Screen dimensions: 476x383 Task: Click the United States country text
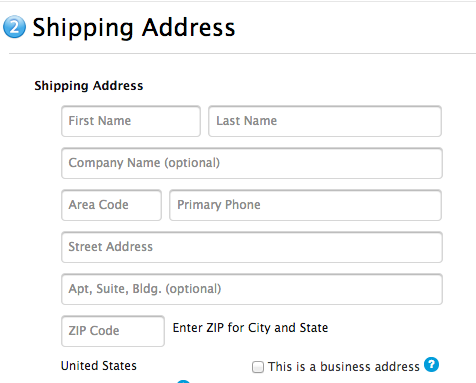point(99,366)
